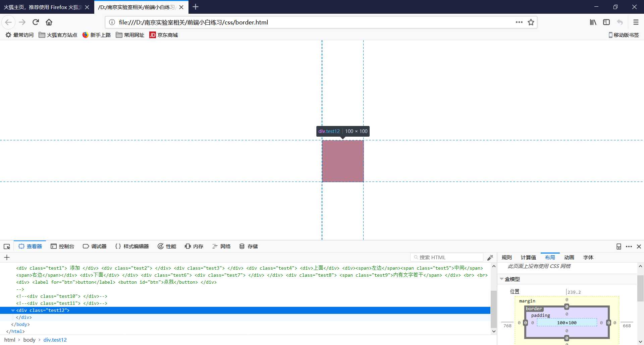
Task: Click the 239.2 position value
Action: 574,292
